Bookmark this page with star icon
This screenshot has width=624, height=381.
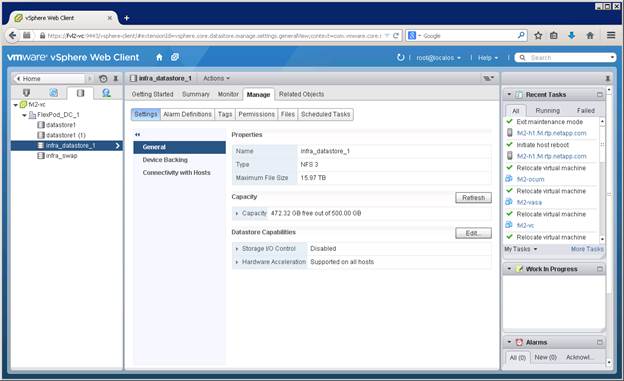pos(538,35)
